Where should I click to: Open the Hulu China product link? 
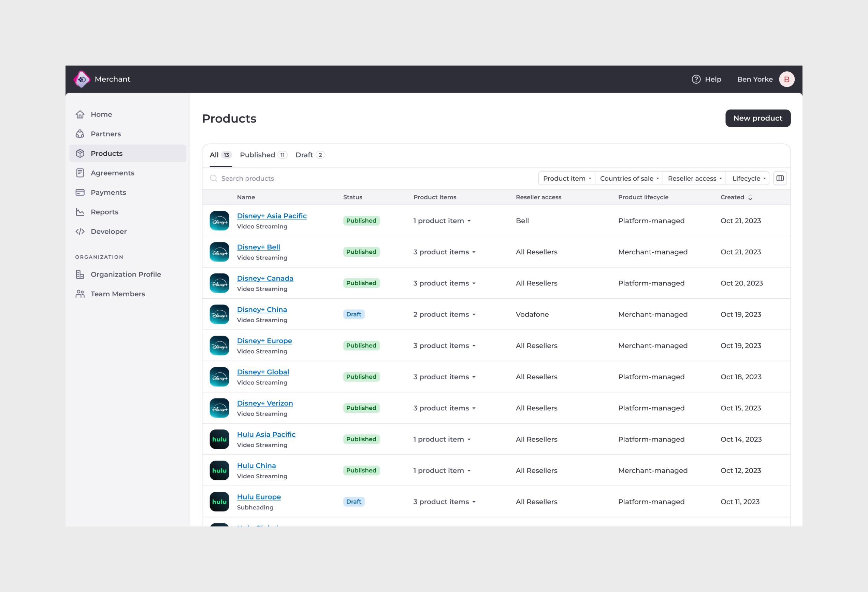[257, 466]
